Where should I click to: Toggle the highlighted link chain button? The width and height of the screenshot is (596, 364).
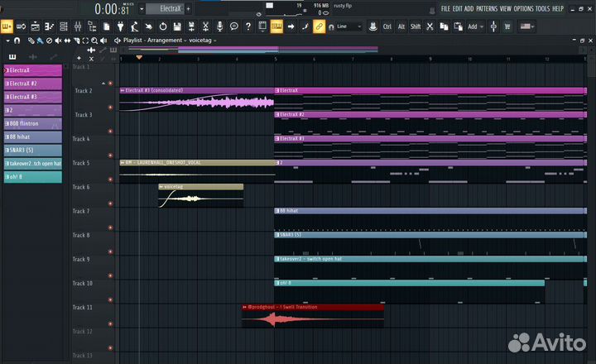pos(319,26)
